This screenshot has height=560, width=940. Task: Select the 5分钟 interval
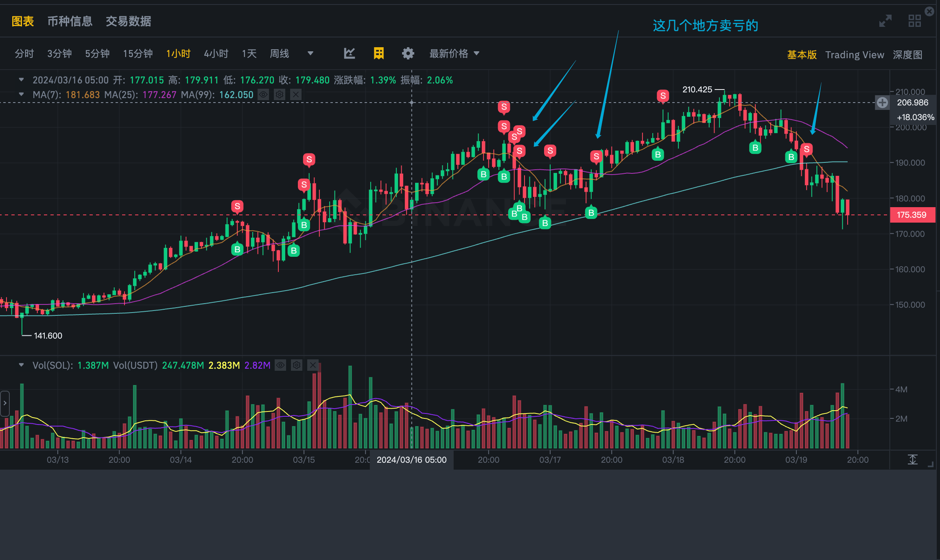pyautogui.click(x=97, y=53)
